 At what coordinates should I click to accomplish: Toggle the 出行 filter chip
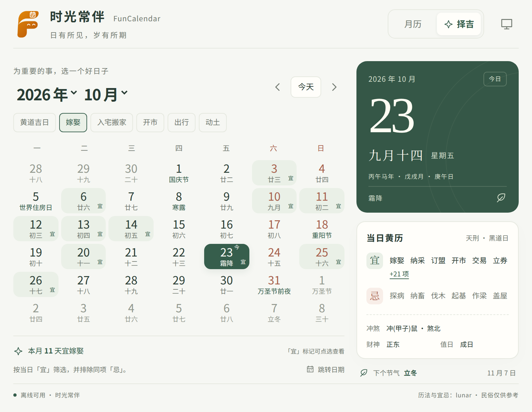click(x=182, y=123)
